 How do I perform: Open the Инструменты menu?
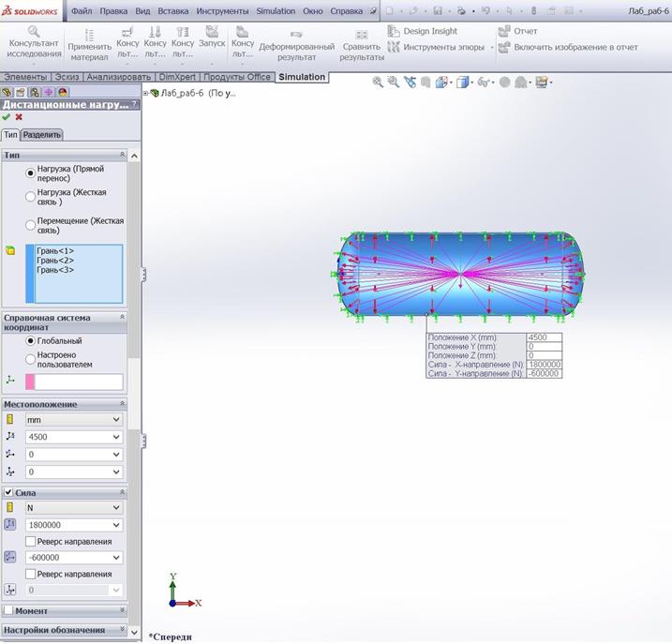tap(222, 12)
